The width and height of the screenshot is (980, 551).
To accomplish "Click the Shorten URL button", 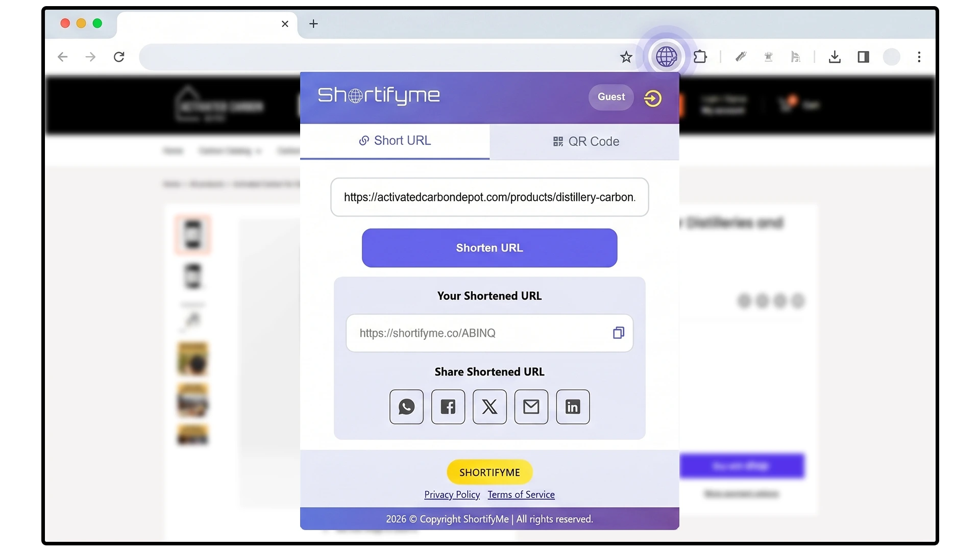I will point(489,248).
